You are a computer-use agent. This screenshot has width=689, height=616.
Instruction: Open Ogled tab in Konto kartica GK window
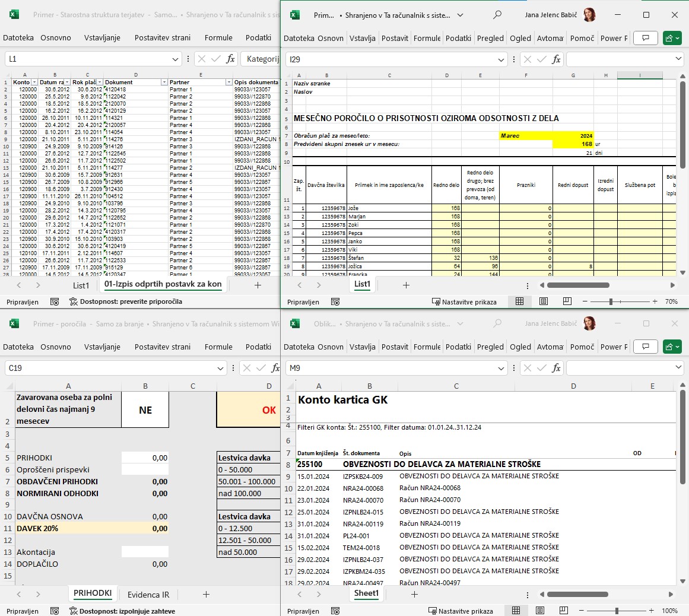[520, 347]
